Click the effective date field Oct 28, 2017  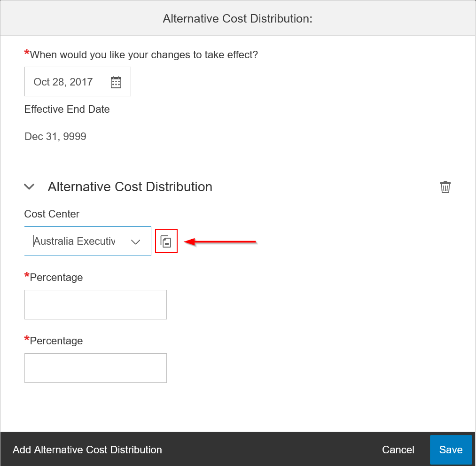[x=78, y=82]
